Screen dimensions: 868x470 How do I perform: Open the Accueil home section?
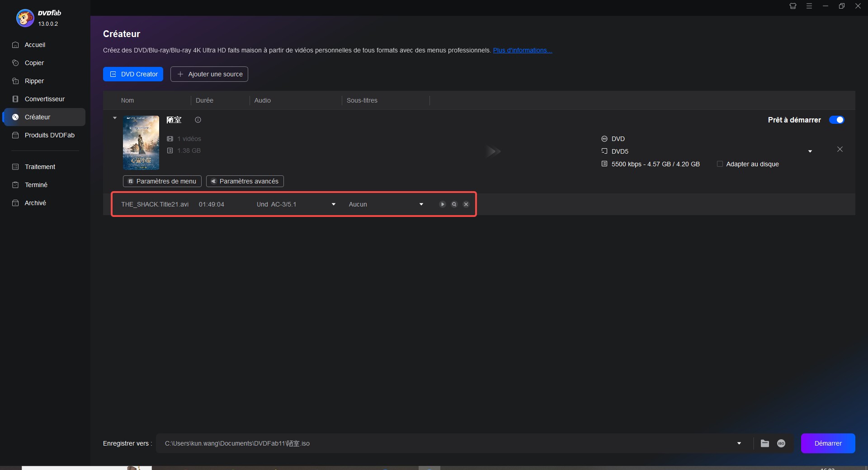[x=35, y=45]
